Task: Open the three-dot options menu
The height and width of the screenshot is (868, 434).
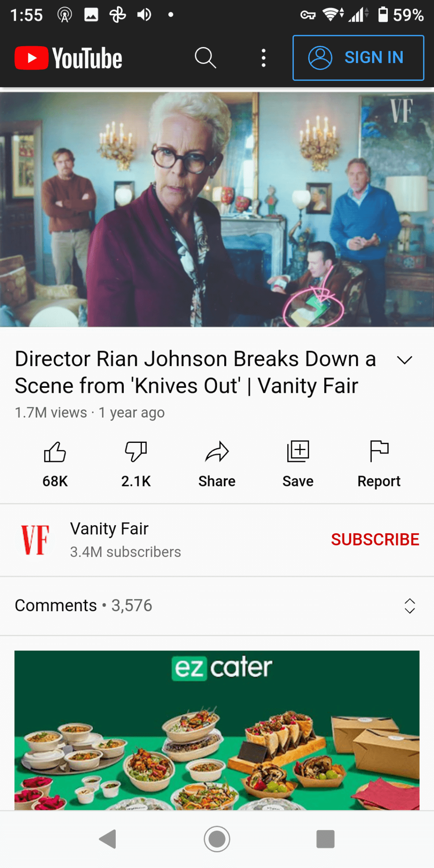Action: (264, 58)
